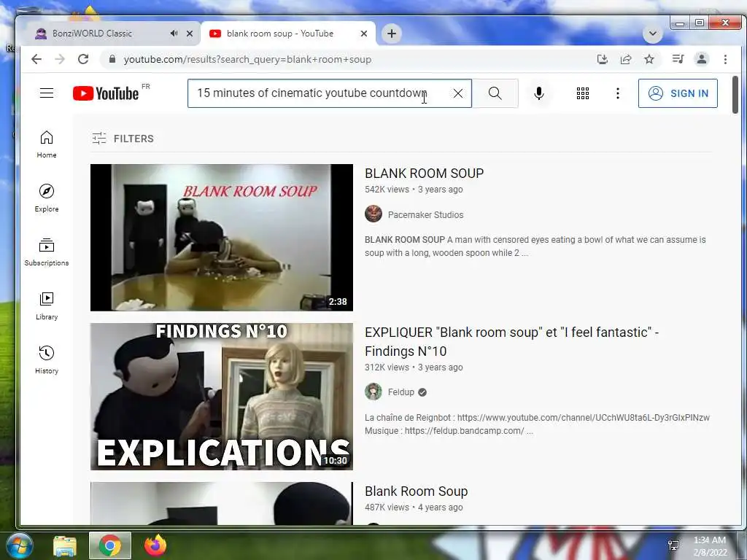
Task: Click the install/download icon in address bar
Action: (x=602, y=59)
